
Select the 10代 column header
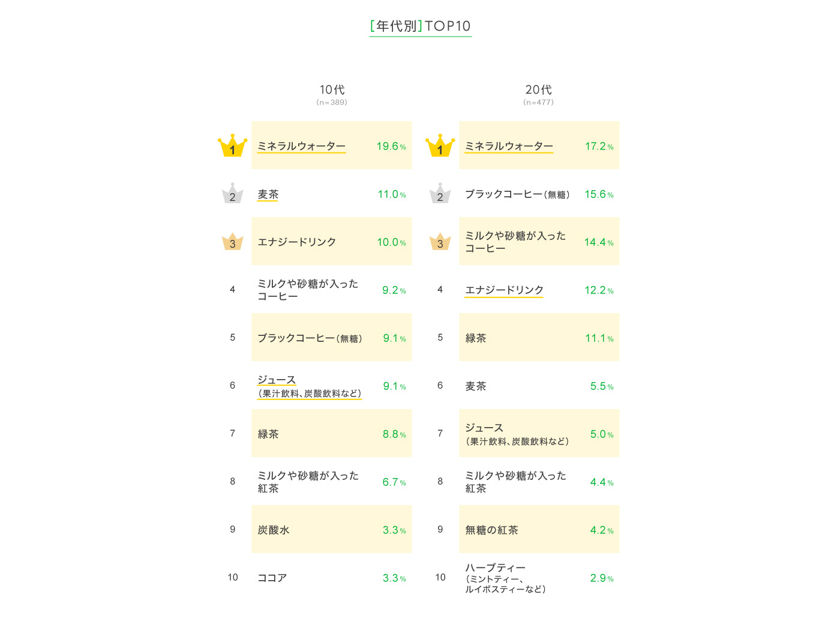point(332,90)
